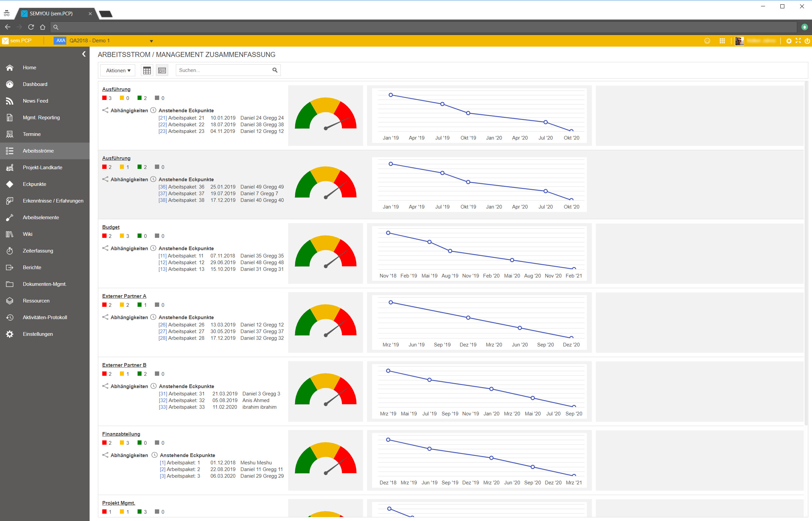This screenshot has width=812, height=521.
Task: Open Dashboard from the sidebar
Action: [45, 84]
